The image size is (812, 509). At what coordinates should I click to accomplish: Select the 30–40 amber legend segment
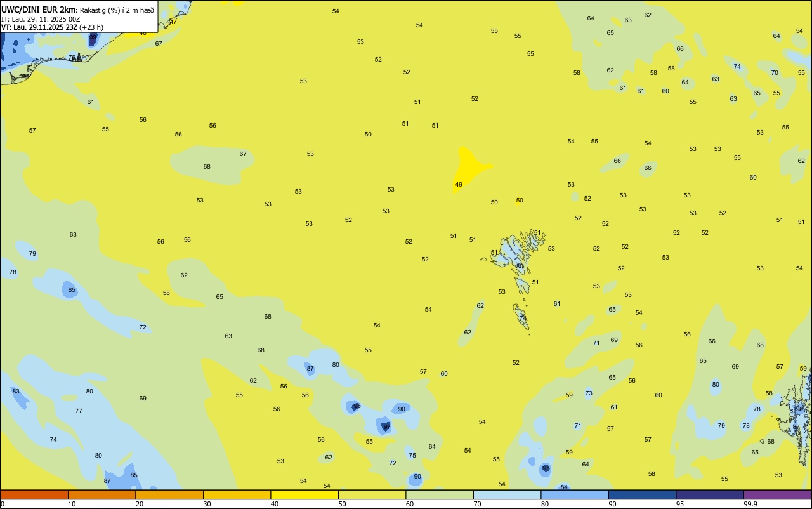click(x=237, y=494)
